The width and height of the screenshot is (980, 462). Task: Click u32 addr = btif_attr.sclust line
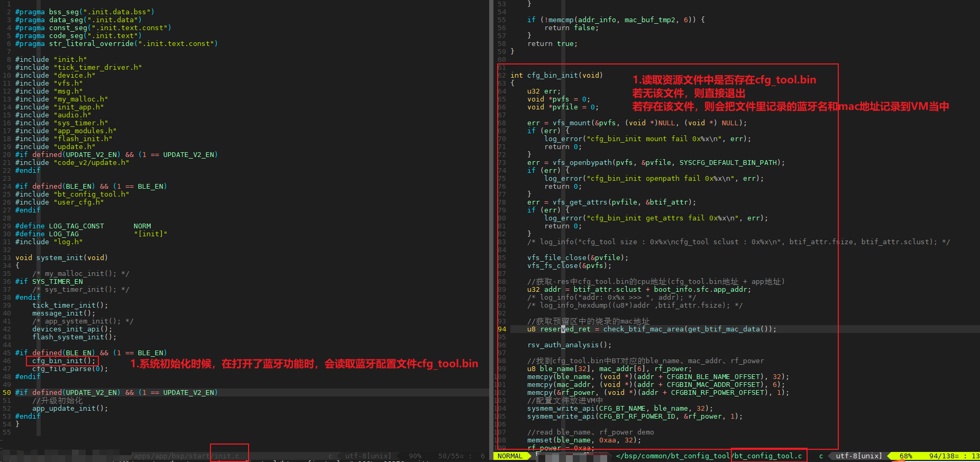(x=639, y=289)
